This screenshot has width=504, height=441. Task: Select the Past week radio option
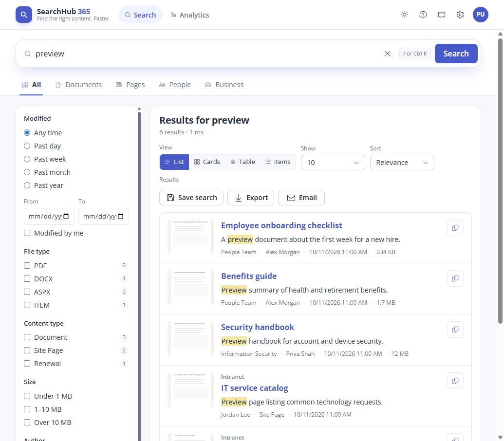click(x=27, y=159)
